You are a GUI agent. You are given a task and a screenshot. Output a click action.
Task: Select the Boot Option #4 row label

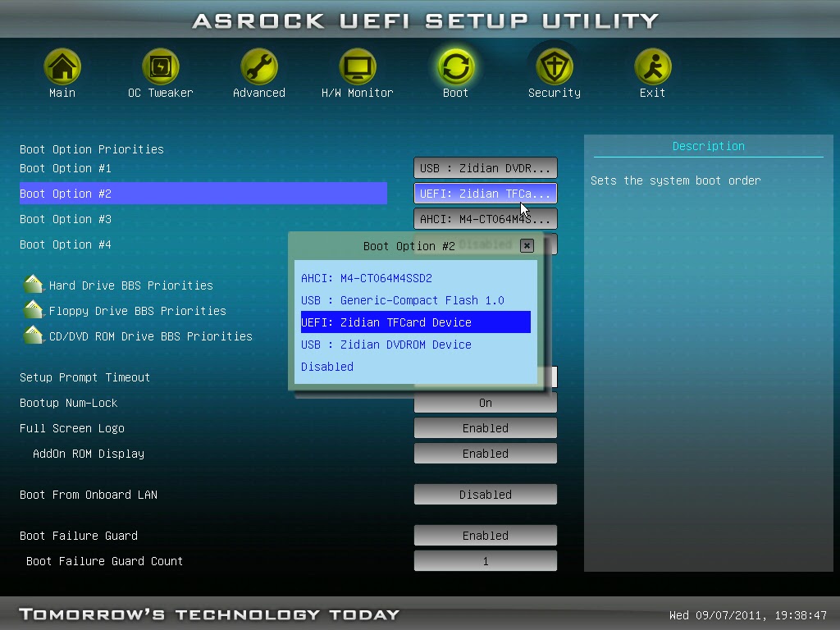point(66,244)
